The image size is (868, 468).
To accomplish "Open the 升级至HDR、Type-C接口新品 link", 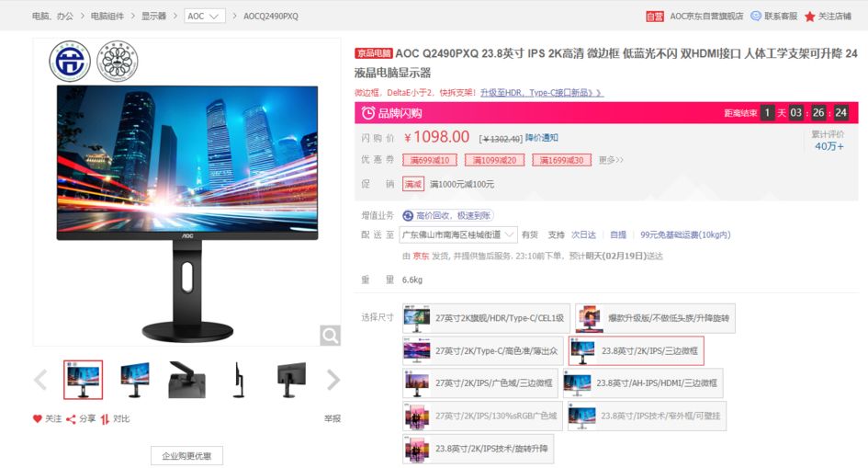I will 541,93.
